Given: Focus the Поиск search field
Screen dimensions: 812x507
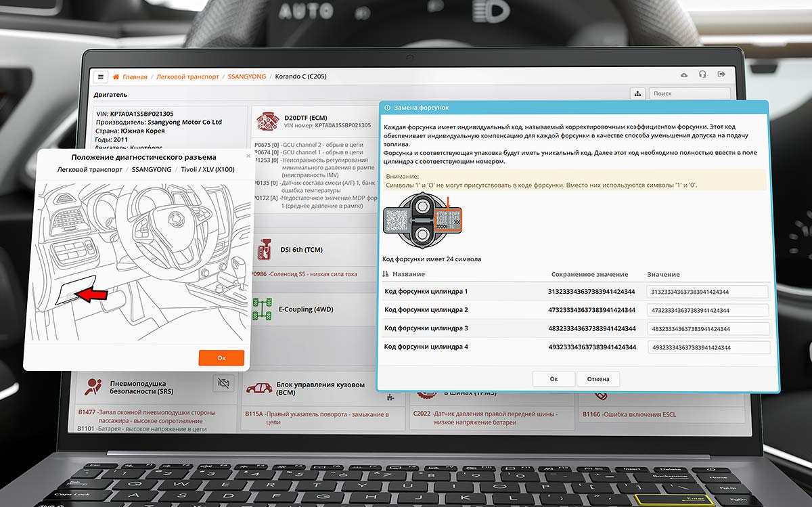Looking at the screenshot, I should coord(689,94).
